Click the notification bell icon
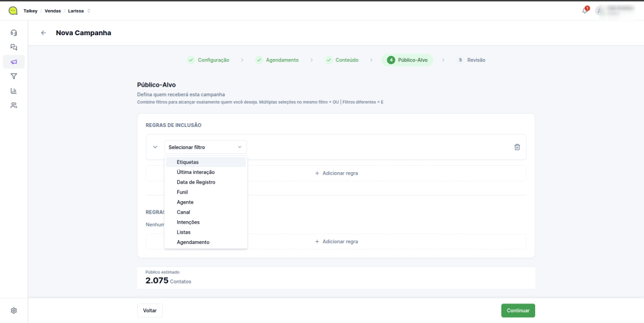The width and height of the screenshot is (644, 323). tap(584, 11)
